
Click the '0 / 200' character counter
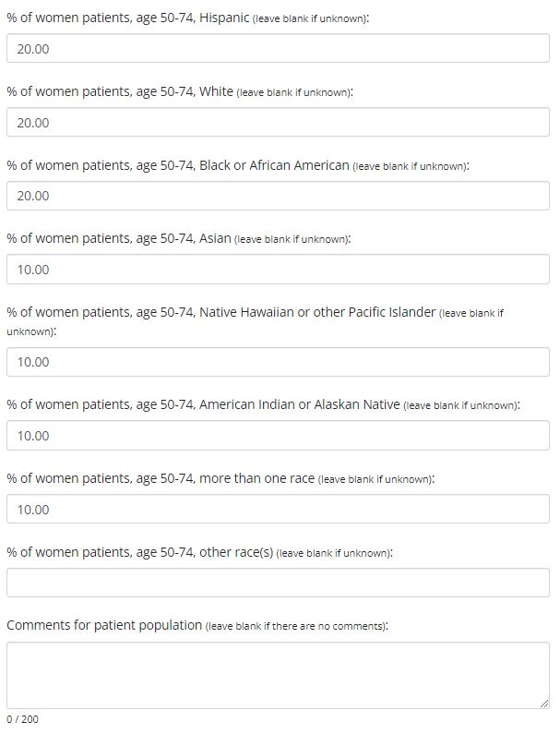point(23,719)
